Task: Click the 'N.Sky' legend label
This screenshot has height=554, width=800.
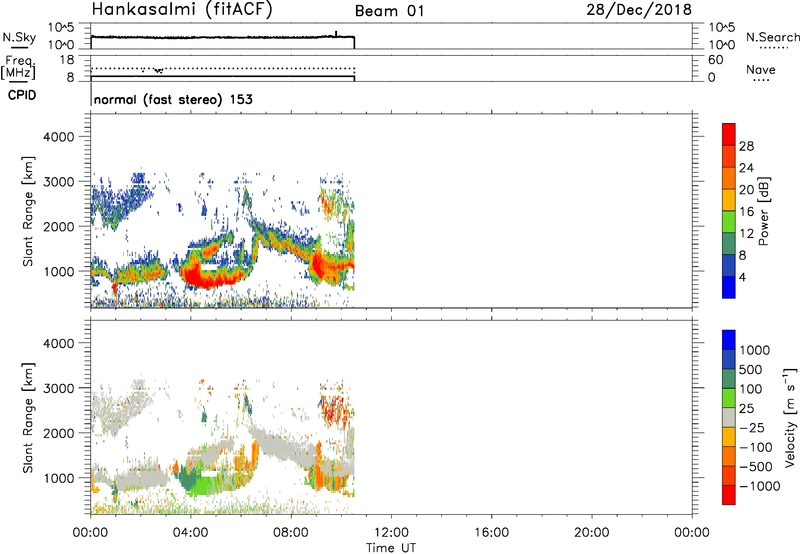Action: click(x=19, y=37)
